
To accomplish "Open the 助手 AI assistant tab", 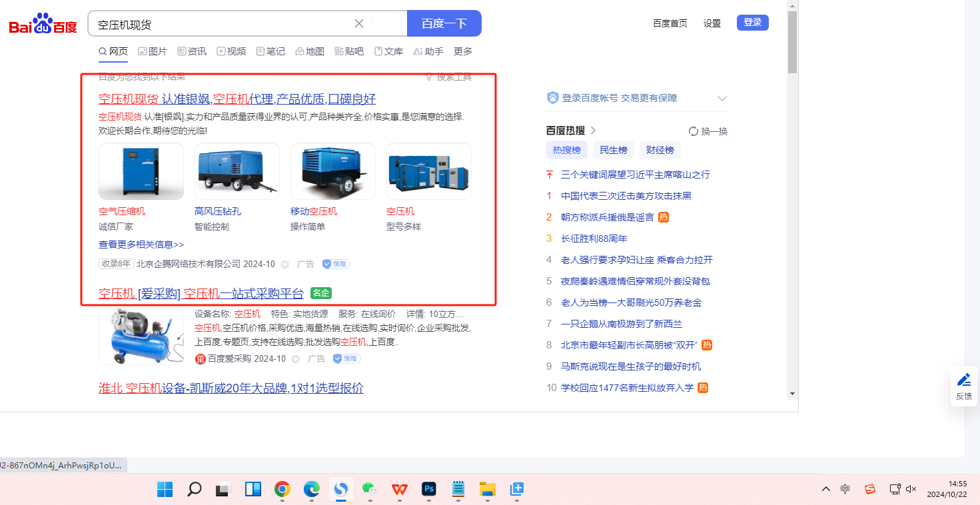I will [x=428, y=51].
